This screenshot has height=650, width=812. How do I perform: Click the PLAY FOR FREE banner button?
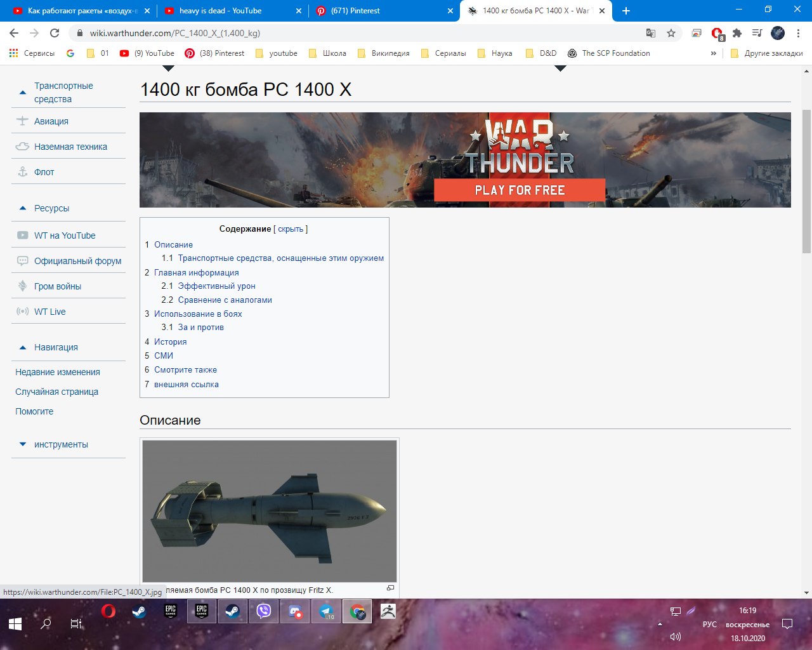click(520, 190)
